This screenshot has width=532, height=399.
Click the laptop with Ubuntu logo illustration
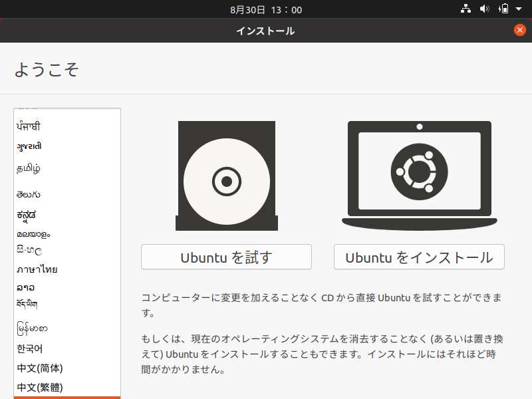click(x=420, y=176)
